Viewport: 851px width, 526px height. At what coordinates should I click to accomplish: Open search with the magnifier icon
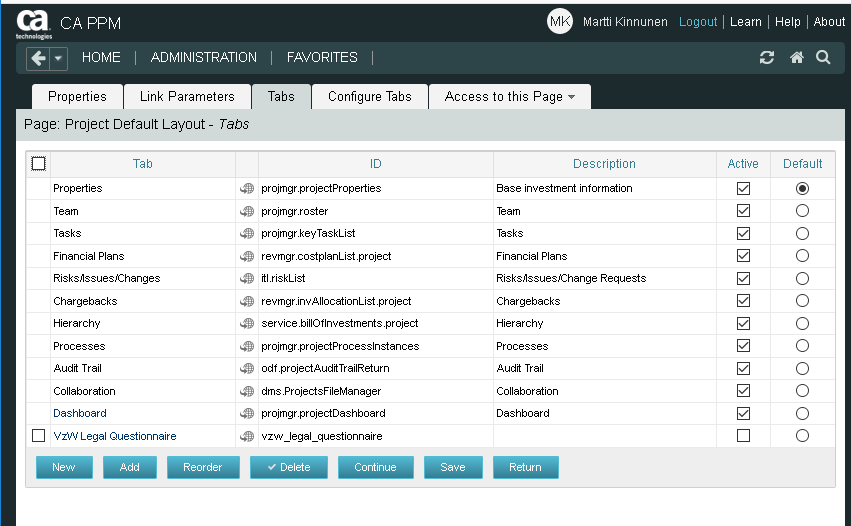click(823, 58)
